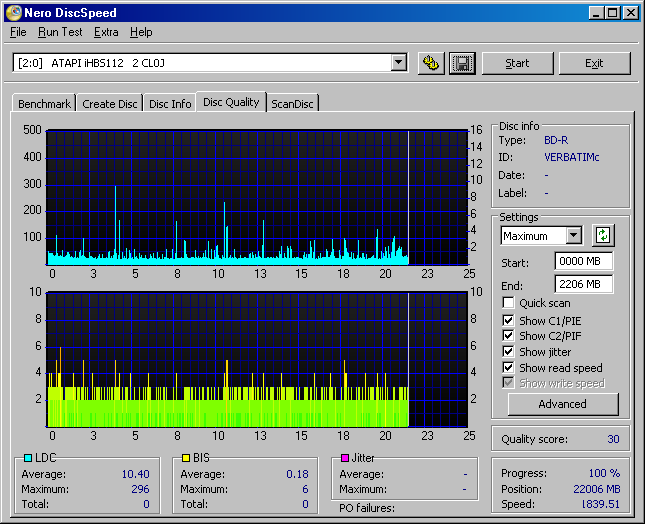Click the disabled Show write speed checkbox
Image resolution: width=645 pixels, height=524 pixels.
[x=508, y=383]
